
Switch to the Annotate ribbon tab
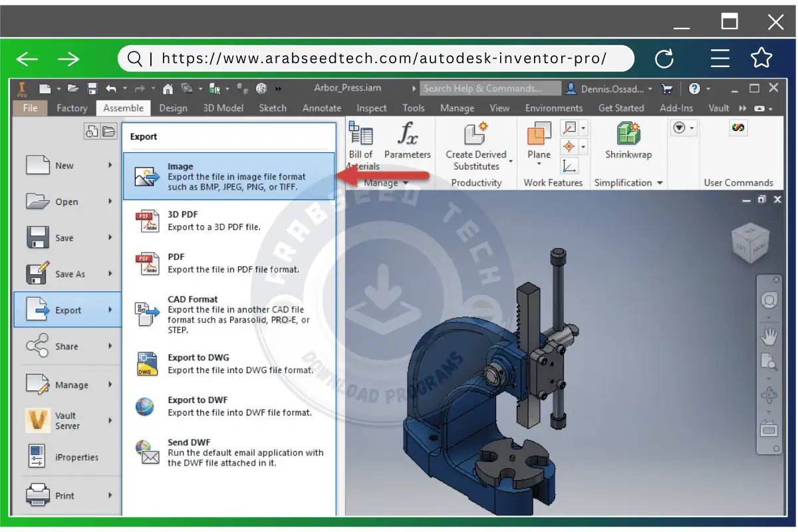[322, 108]
